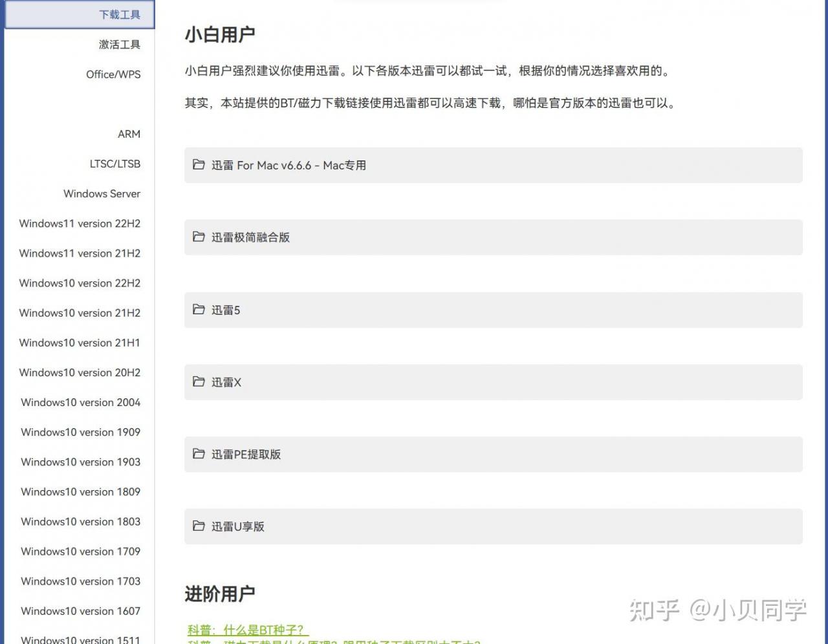This screenshot has width=828, height=644.
Task: Open Windows10 version 20H2
Action: 80,372
